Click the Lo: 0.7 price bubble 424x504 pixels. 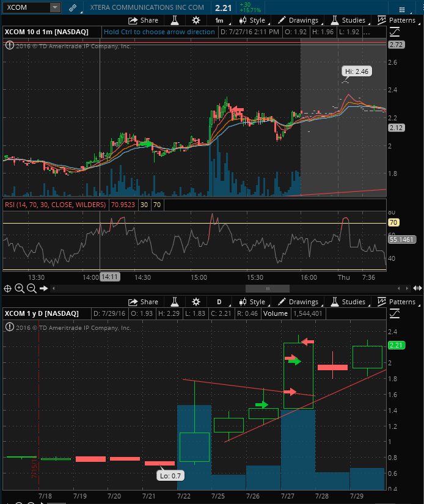[x=170, y=476]
